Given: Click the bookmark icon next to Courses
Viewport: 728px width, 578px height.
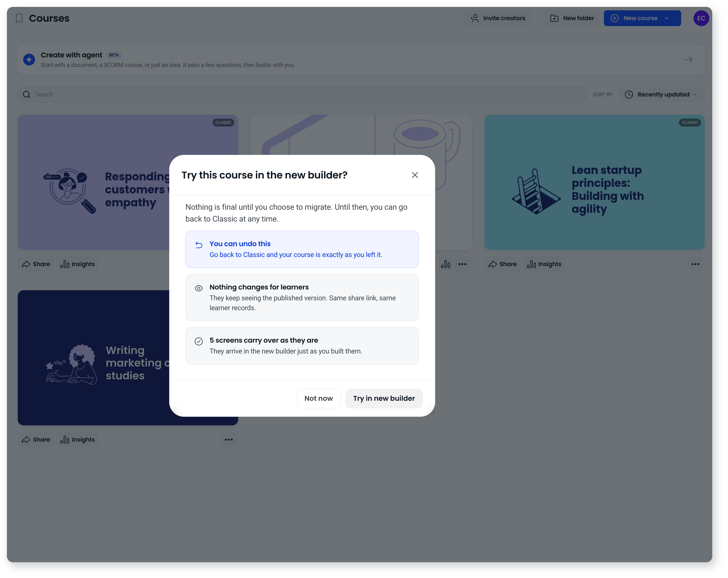Looking at the screenshot, I should coord(19,18).
